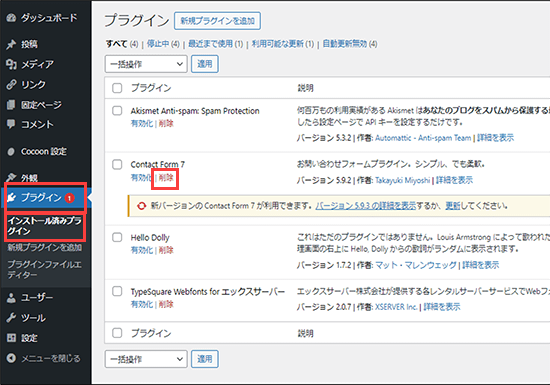Expand the bottom bulk actions dropdown

(x=146, y=359)
